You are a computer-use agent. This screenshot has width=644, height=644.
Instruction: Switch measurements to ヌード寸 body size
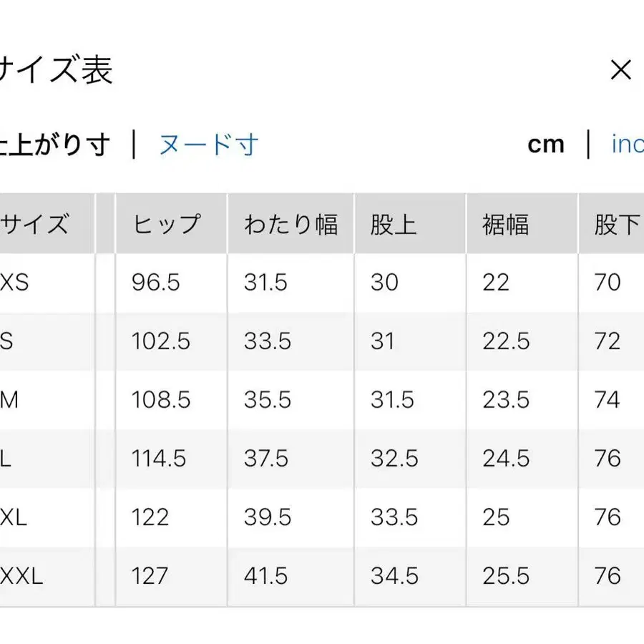[x=208, y=144]
